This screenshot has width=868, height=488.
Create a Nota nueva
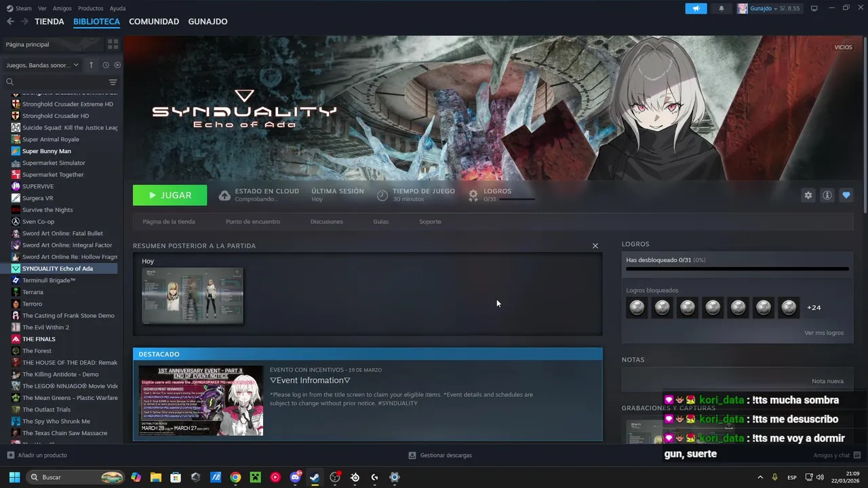[x=827, y=382]
